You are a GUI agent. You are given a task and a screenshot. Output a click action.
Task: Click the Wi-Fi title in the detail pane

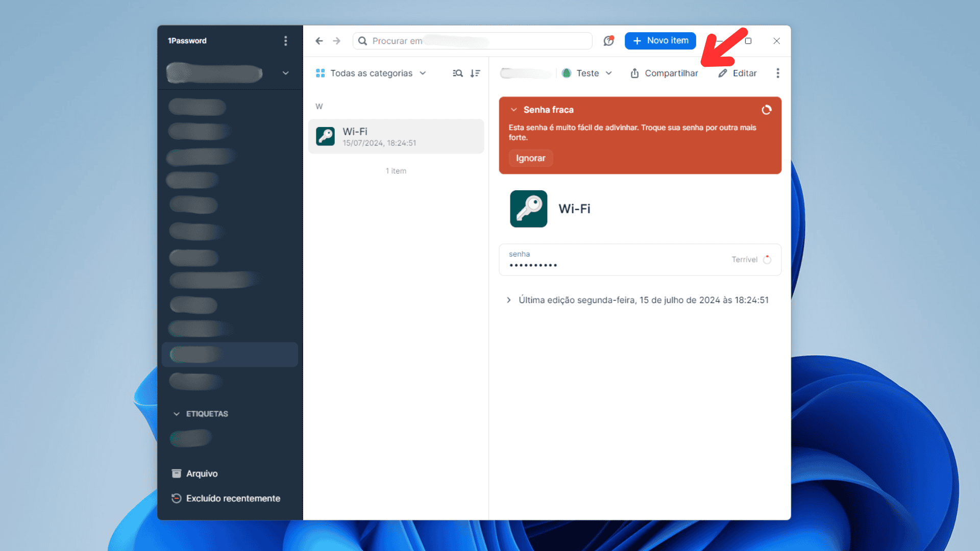click(x=574, y=209)
